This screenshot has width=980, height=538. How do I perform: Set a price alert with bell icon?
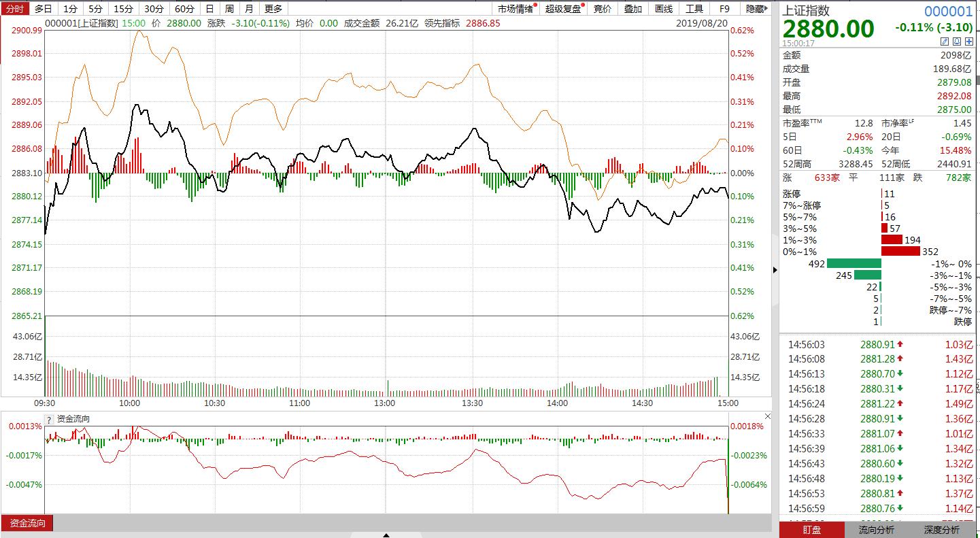(x=957, y=42)
